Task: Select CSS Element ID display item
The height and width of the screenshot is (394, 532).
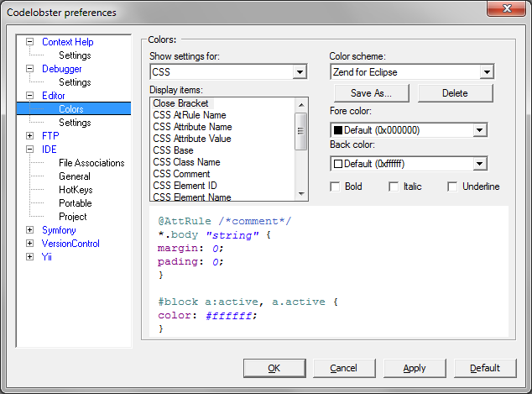Action: 185,186
